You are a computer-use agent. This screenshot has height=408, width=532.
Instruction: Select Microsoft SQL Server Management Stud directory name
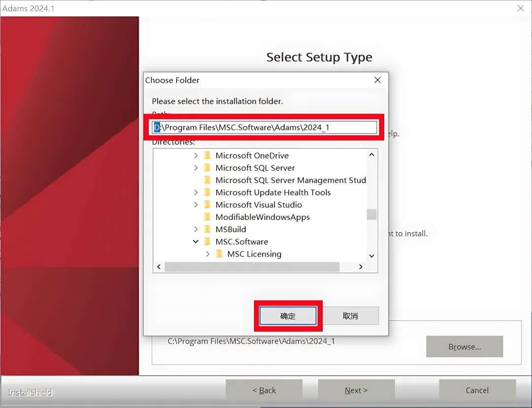291,180
